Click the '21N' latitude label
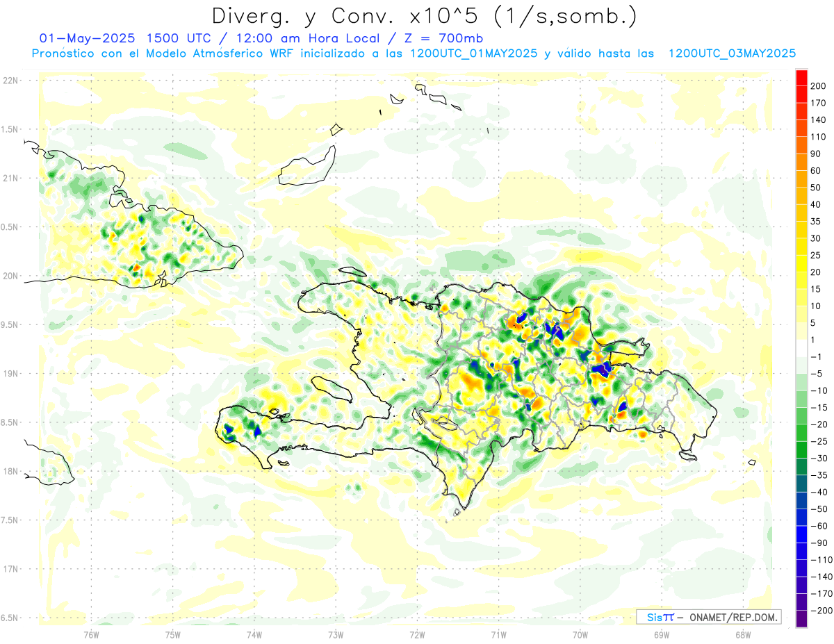The width and height of the screenshot is (834, 644). point(10,178)
